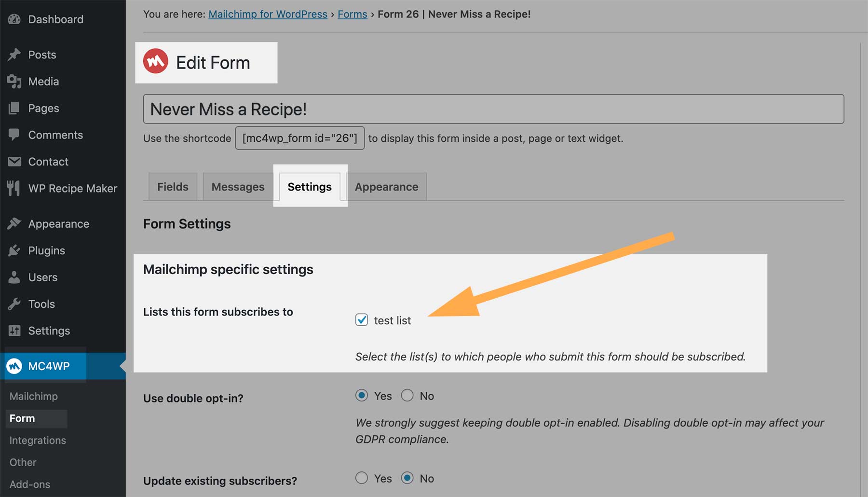This screenshot has height=497, width=868.
Task: Follow the Mailchimp for WordPress breadcrumb link
Action: point(268,14)
